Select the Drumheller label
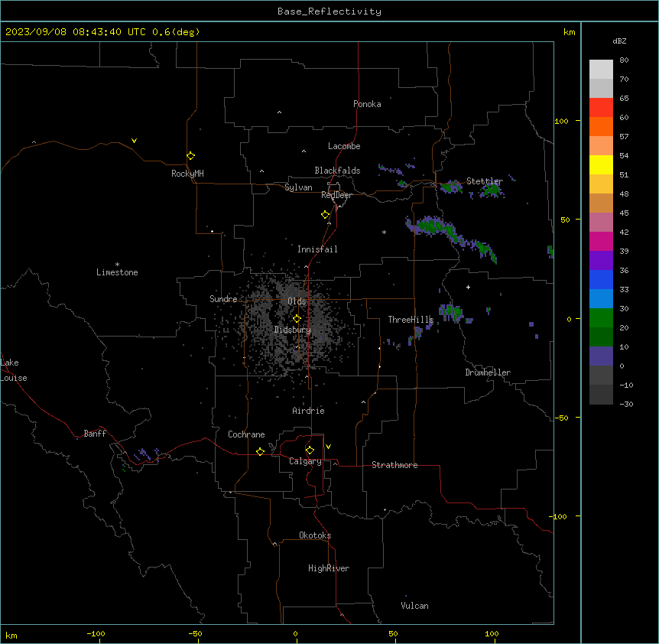The height and width of the screenshot is (644, 659). [488, 372]
